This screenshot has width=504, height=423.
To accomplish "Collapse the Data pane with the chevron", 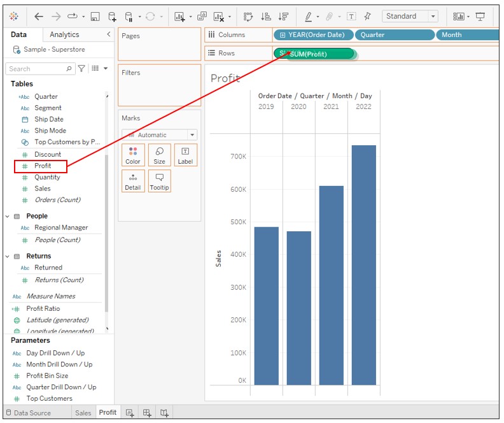I will pos(109,34).
